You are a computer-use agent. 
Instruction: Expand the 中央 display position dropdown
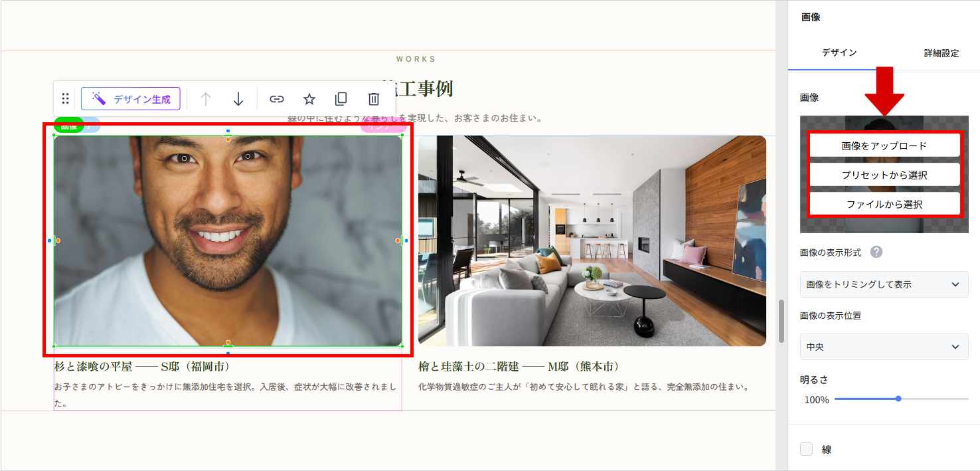tap(884, 347)
